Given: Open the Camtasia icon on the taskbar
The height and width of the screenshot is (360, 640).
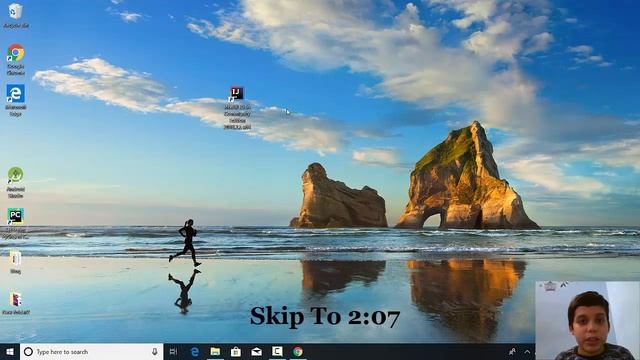Looking at the screenshot, I should tap(277, 351).
